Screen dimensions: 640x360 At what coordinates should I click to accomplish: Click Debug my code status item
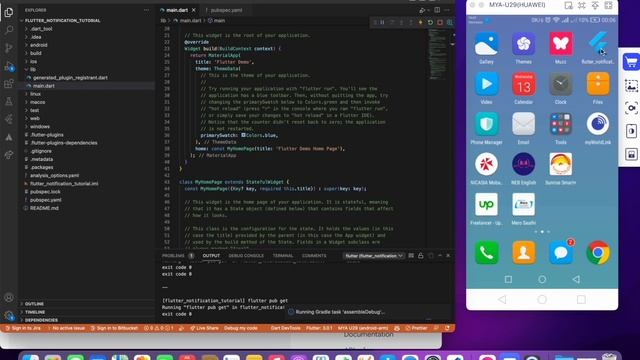pyautogui.click(x=241, y=328)
